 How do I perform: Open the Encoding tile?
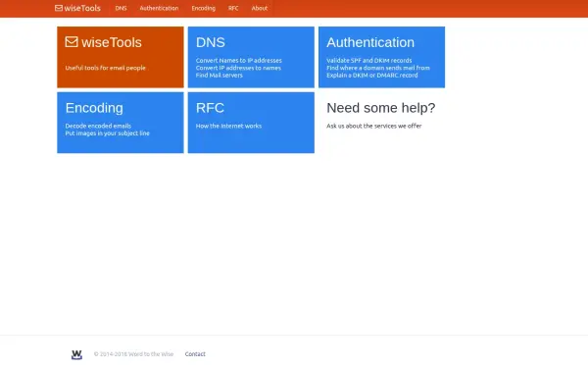[x=121, y=123]
